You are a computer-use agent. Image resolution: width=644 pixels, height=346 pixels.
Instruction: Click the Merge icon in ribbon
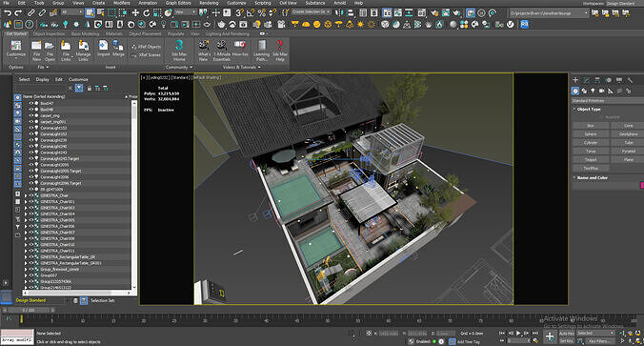(x=118, y=48)
